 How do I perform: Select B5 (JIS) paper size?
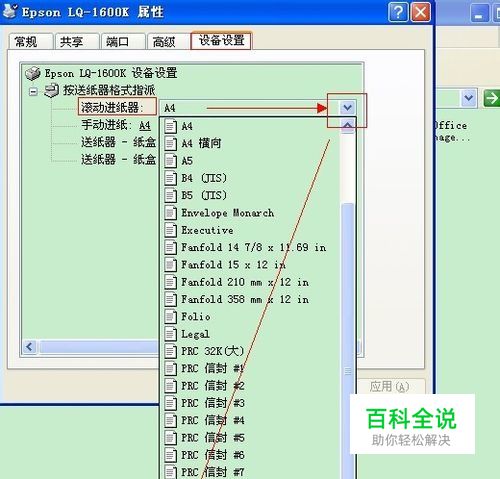(x=251, y=195)
